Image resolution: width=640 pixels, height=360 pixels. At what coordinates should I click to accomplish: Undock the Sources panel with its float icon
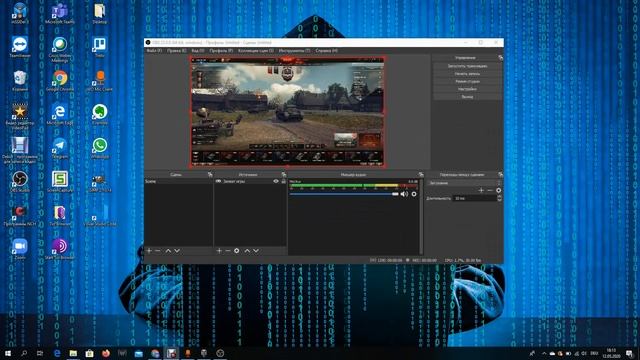(284, 175)
